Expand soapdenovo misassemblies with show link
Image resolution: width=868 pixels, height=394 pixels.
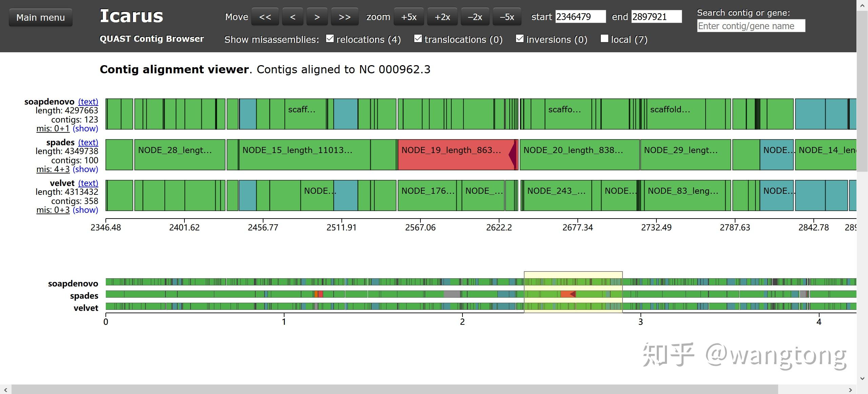tap(85, 129)
